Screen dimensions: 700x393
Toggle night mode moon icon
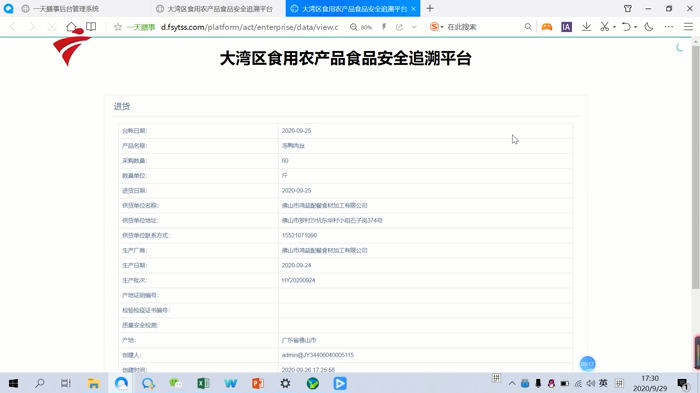[649, 27]
